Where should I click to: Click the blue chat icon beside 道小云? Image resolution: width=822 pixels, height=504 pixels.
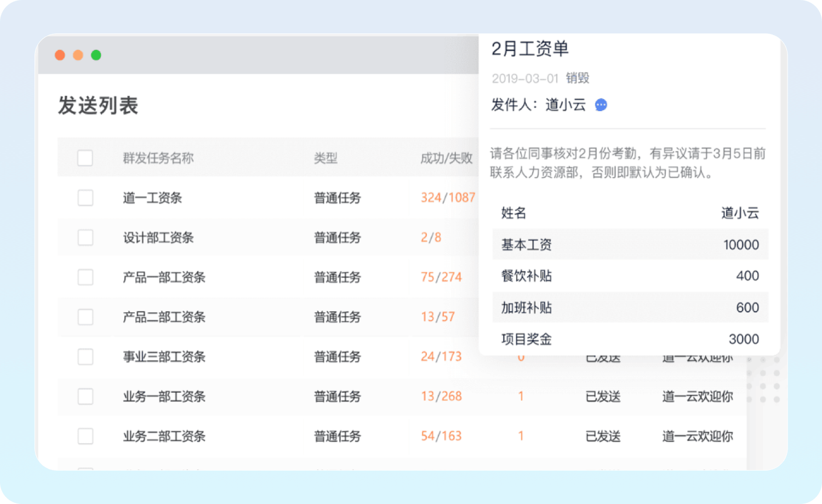(601, 105)
